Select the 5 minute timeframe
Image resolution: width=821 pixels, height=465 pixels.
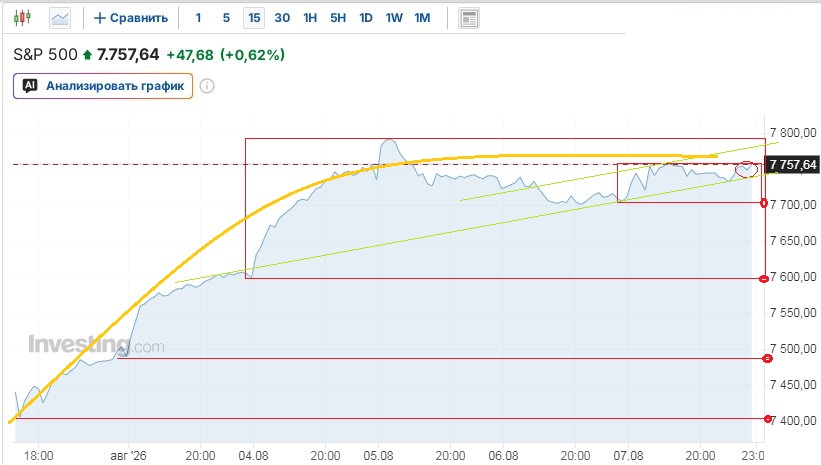(226, 18)
